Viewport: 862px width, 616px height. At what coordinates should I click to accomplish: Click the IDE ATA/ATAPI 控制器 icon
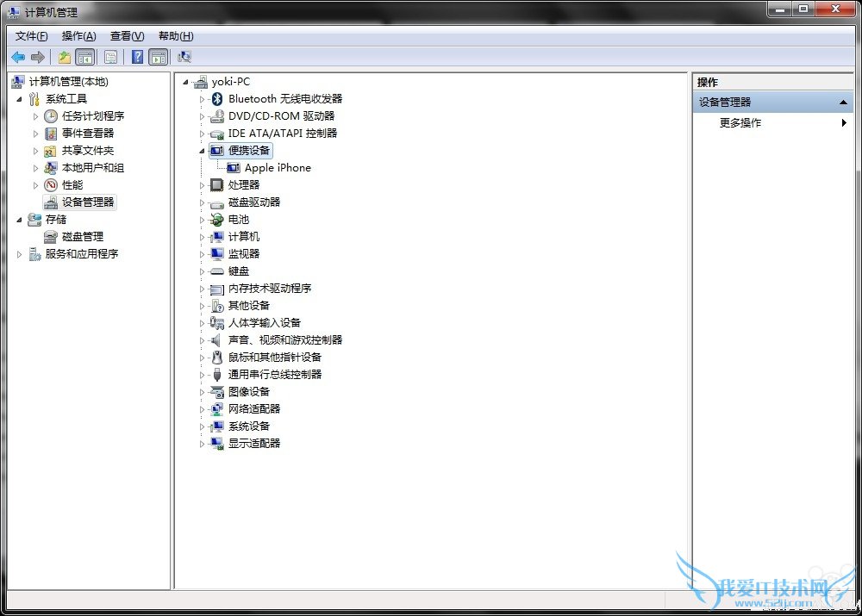click(217, 134)
